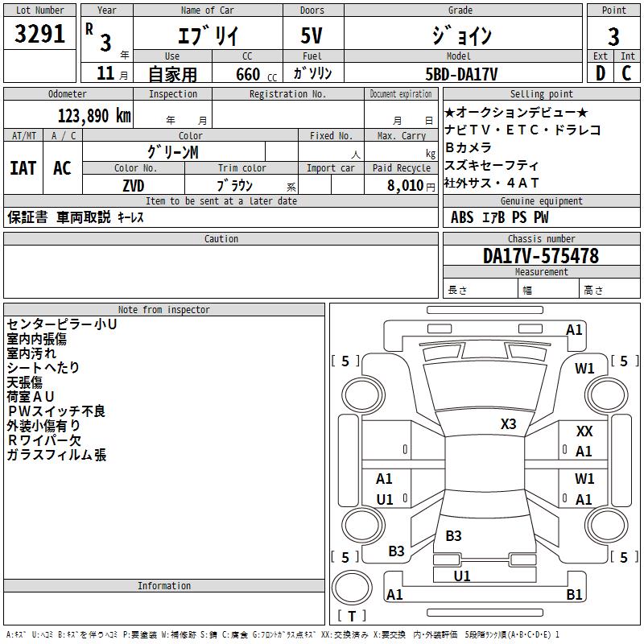Click the genuine equipment list ABS エアB PS PW

[499, 217]
